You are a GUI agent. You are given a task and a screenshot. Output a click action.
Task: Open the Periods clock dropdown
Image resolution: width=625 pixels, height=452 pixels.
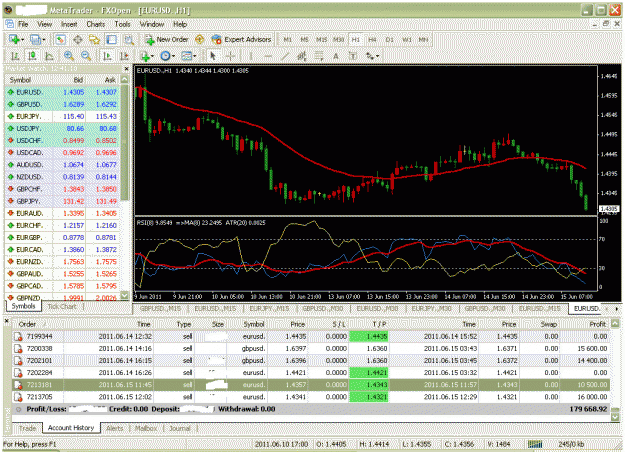click(x=167, y=56)
